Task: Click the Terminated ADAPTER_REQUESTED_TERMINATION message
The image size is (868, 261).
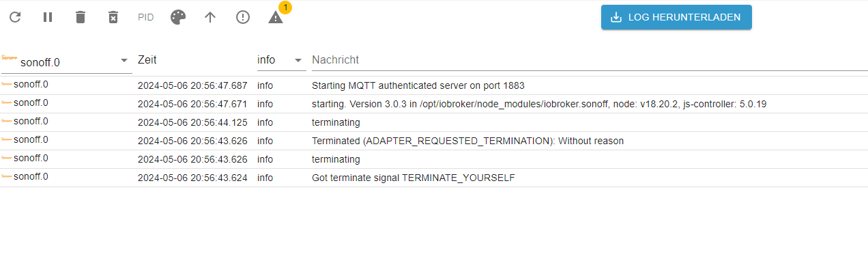Action: tap(468, 141)
